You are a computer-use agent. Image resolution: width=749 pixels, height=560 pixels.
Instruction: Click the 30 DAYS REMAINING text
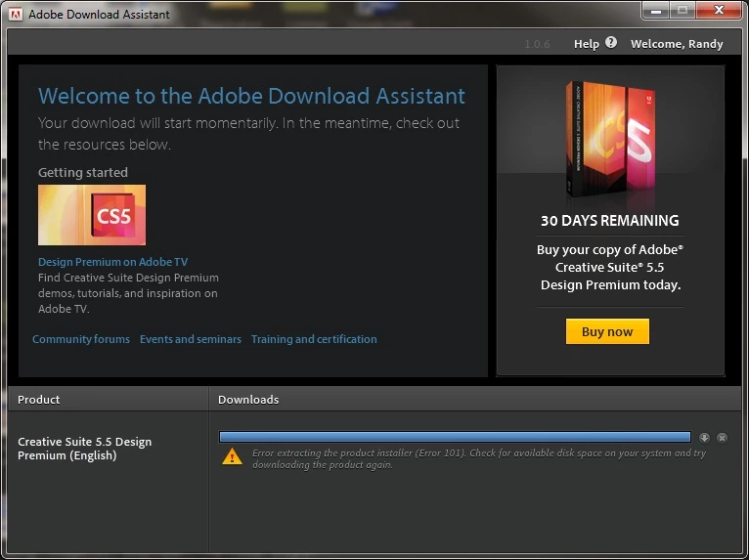(609, 221)
